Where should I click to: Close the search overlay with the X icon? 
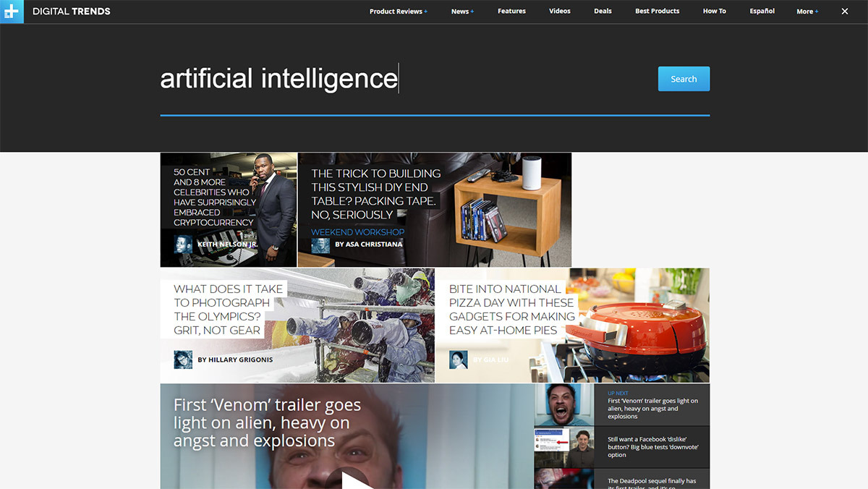[845, 12]
